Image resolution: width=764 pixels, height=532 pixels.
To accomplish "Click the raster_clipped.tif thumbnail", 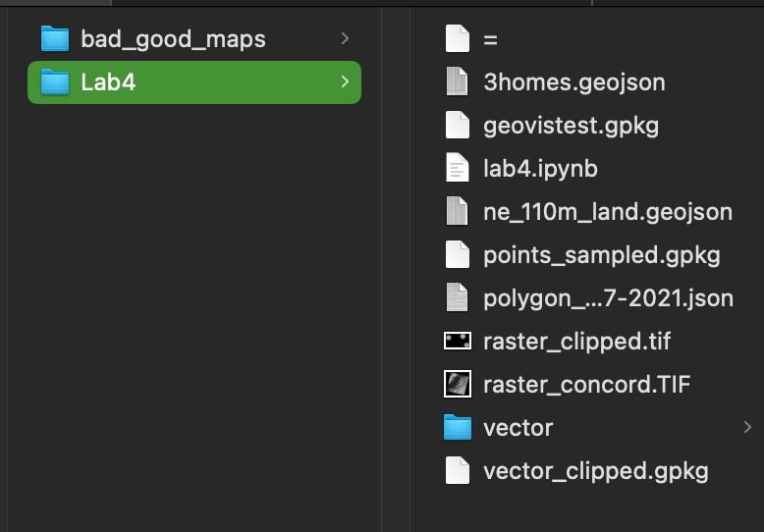I will 458,342.
